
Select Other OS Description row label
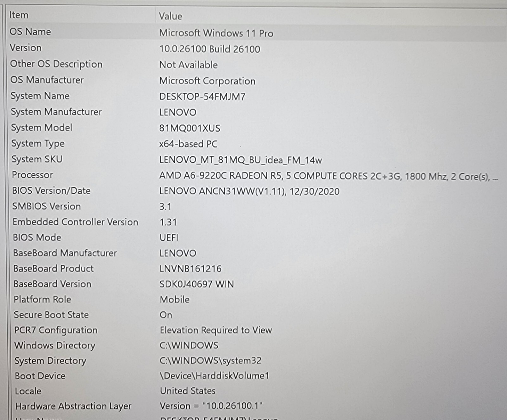point(56,64)
